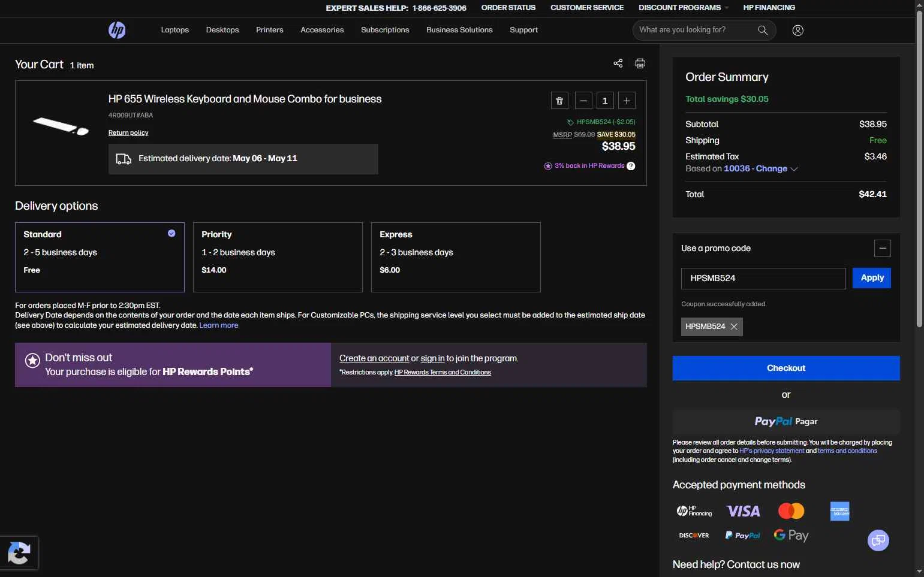Open the user account icon

pos(797,31)
